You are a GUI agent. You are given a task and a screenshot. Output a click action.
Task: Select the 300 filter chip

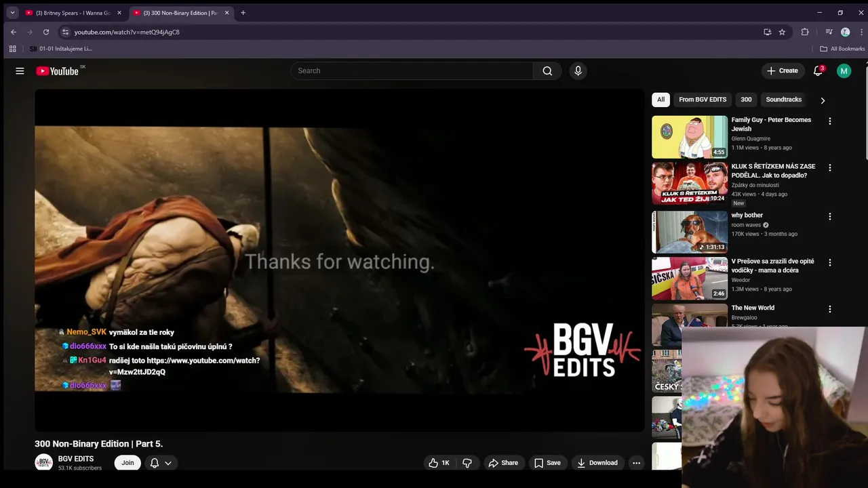coord(746,100)
